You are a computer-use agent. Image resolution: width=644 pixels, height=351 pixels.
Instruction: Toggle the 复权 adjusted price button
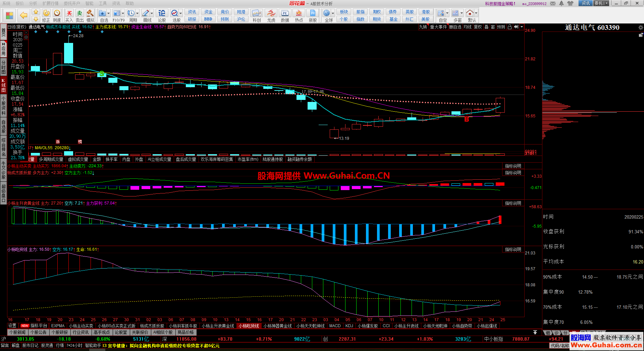(478, 27)
